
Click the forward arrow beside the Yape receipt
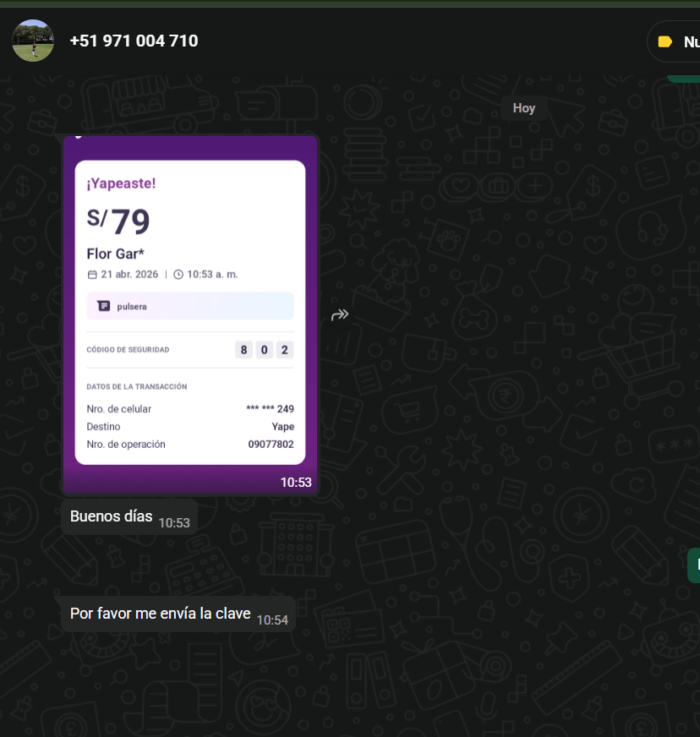(340, 314)
